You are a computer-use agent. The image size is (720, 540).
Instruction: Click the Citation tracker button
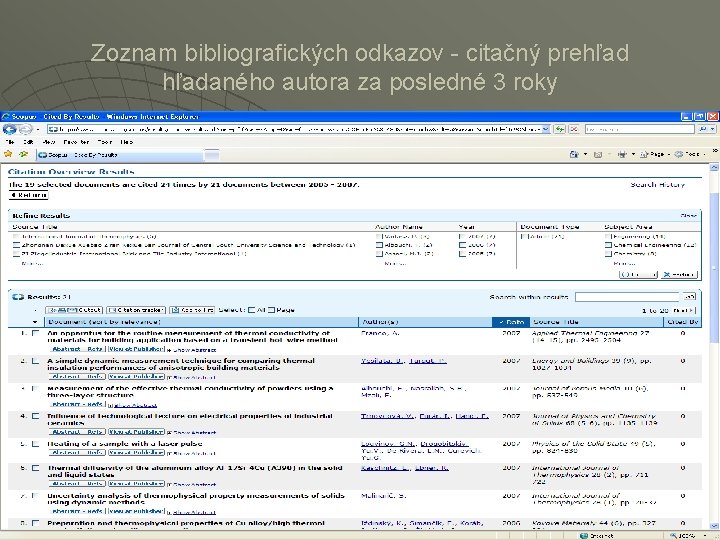136,310
